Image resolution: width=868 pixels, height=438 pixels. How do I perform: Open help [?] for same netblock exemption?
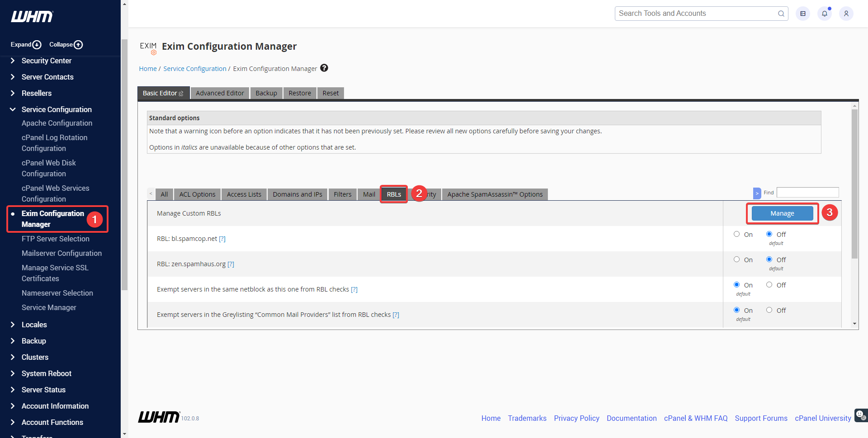354,289
